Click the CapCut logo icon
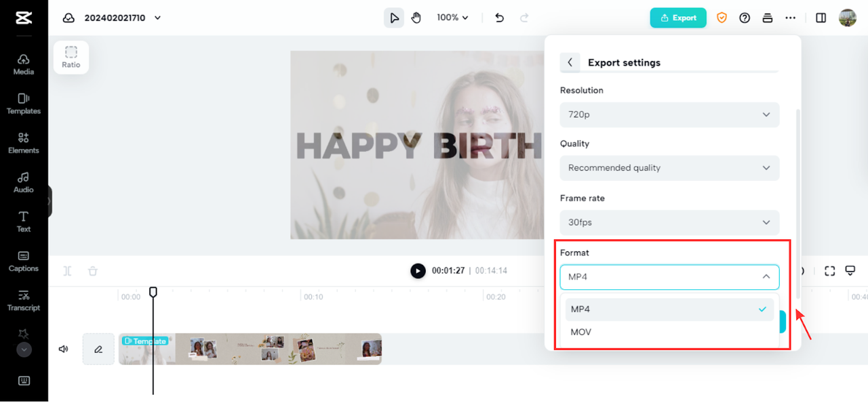Viewport: 868px width, 403px height. 24,18
